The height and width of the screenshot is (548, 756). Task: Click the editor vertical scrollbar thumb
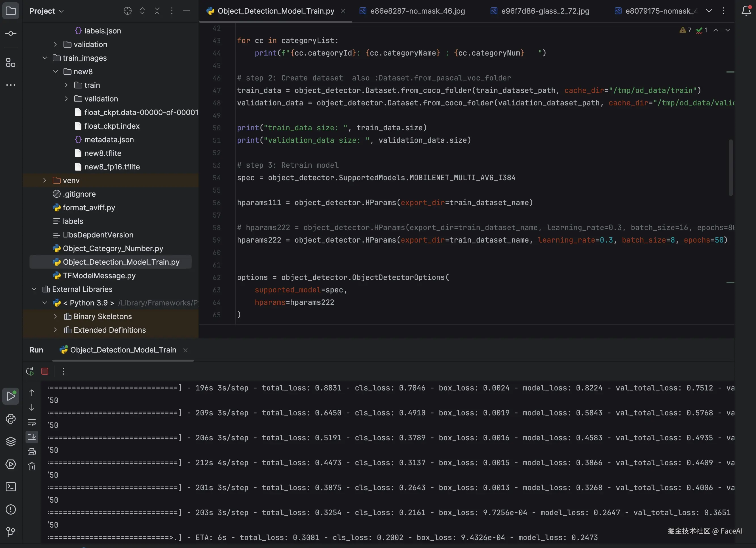[x=730, y=167]
